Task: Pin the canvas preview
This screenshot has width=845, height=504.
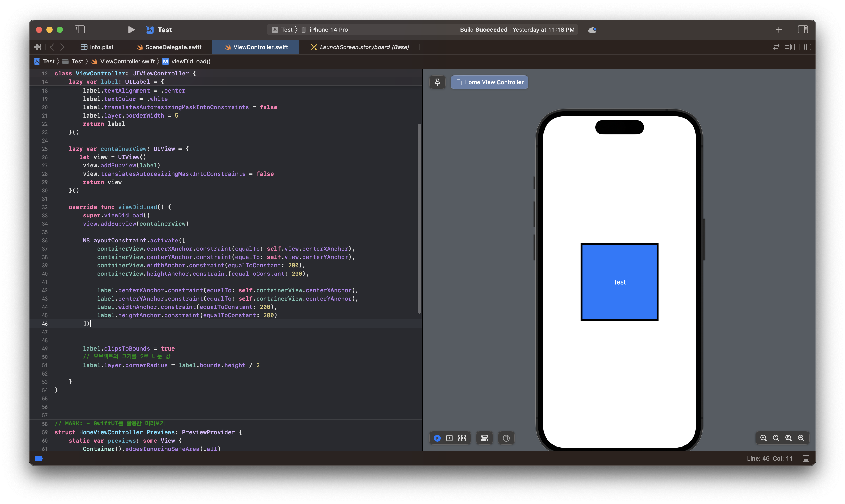Action: [x=437, y=82]
